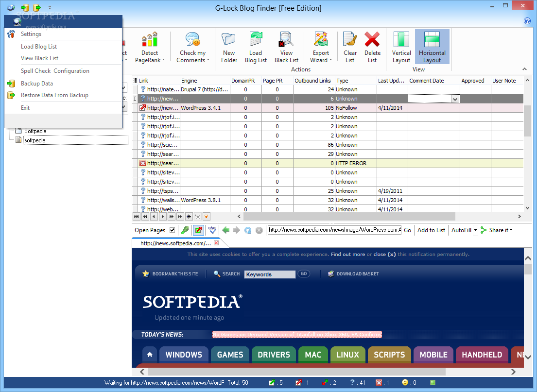Toggle the Open Pages checkbox
The height and width of the screenshot is (392, 537).
pyautogui.click(x=172, y=230)
